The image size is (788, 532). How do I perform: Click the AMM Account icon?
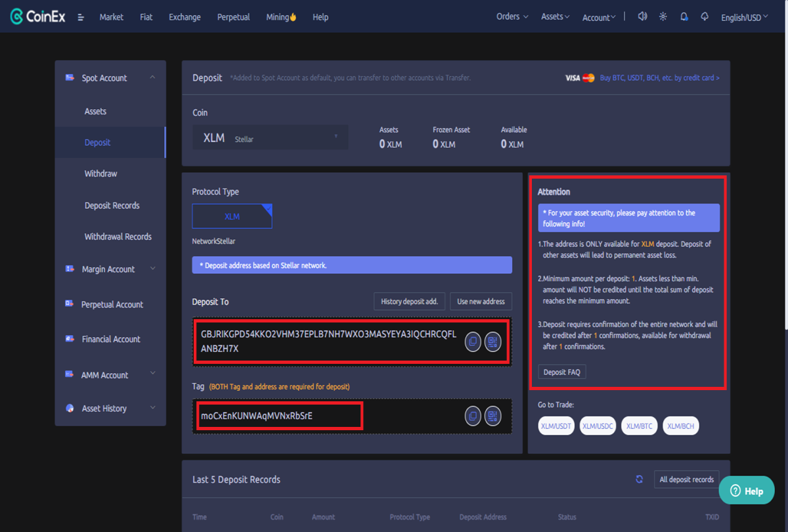tap(70, 374)
